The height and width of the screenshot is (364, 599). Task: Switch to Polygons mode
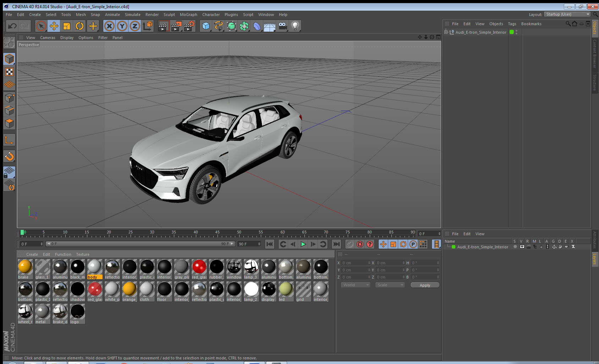point(9,123)
